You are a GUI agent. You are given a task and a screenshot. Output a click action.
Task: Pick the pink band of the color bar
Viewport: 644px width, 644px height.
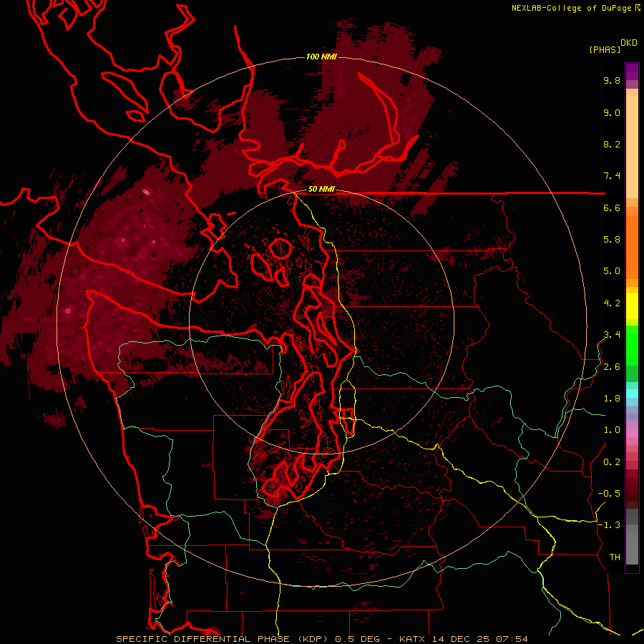pos(632,434)
